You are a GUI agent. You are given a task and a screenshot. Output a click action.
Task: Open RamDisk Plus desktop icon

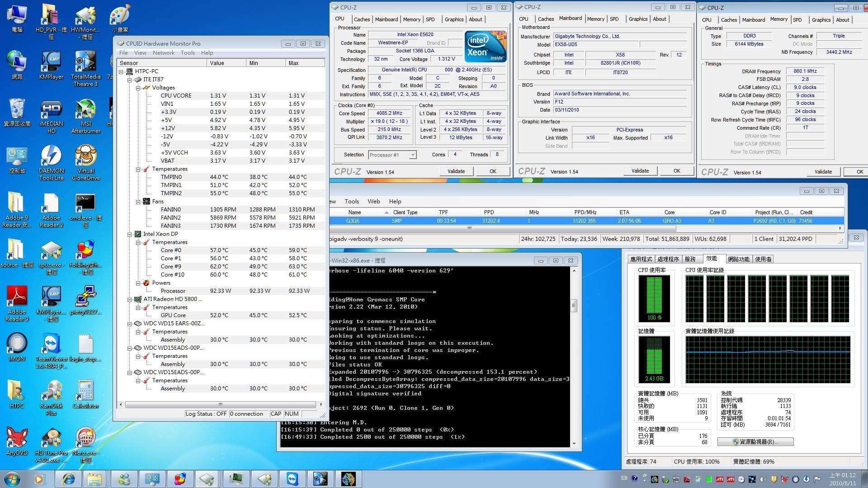(51, 398)
